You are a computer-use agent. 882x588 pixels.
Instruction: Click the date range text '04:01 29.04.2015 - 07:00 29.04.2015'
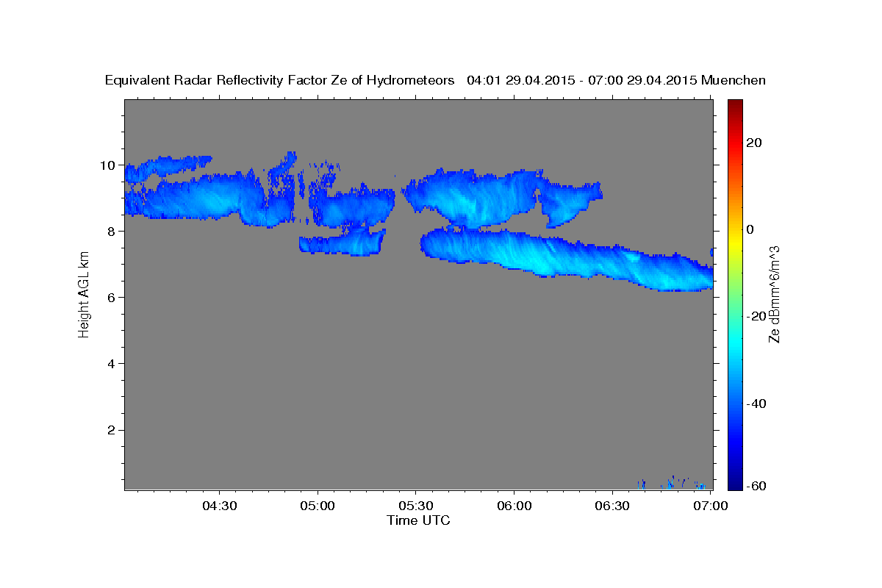tap(582, 80)
